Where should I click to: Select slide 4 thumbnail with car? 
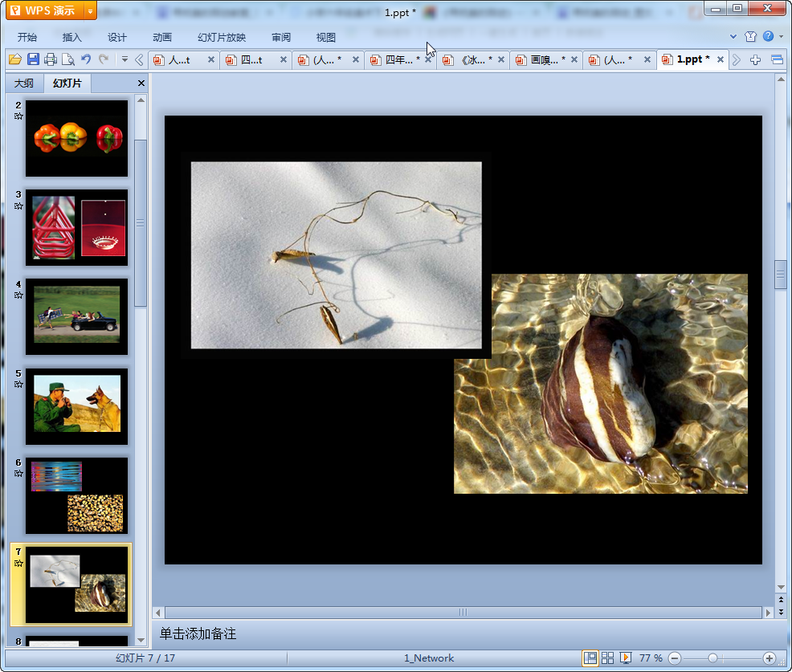point(77,316)
